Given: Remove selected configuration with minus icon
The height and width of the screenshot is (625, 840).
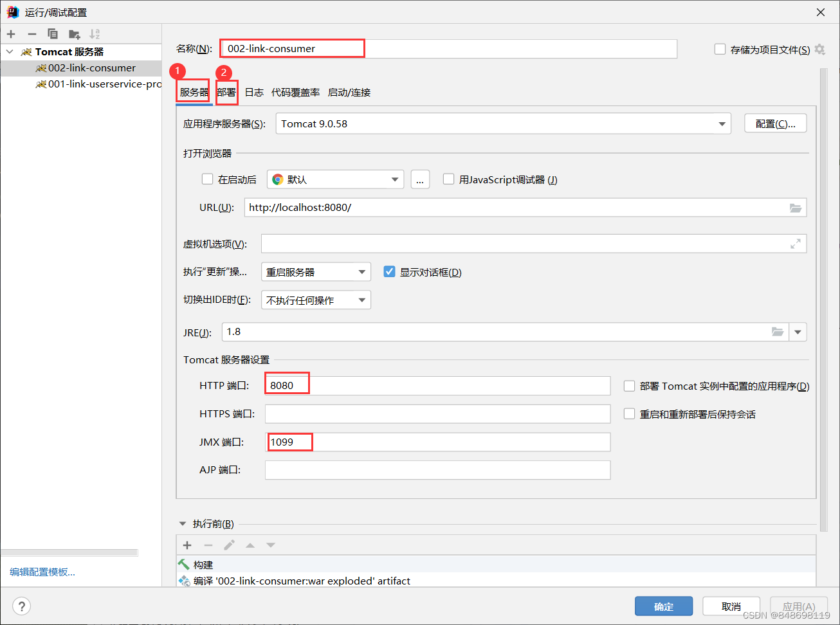Looking at the screenshot, I should pos(32,34).
